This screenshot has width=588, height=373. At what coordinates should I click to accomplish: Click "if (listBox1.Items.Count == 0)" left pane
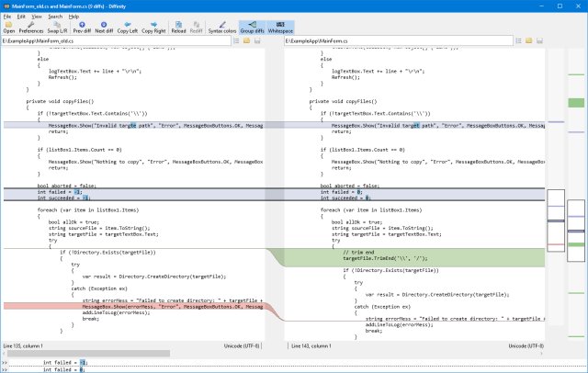[80, 150]
